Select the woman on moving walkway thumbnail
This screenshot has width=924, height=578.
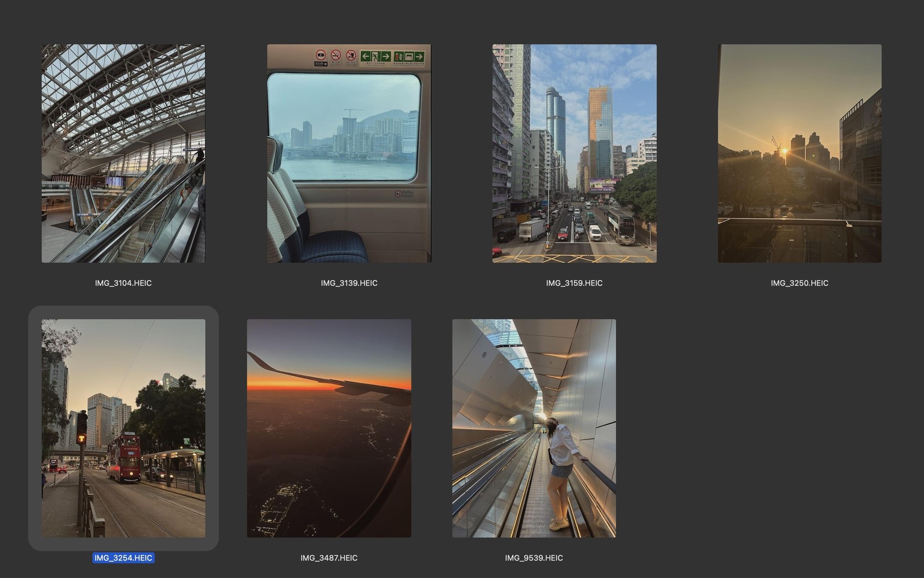pos(534,428)
